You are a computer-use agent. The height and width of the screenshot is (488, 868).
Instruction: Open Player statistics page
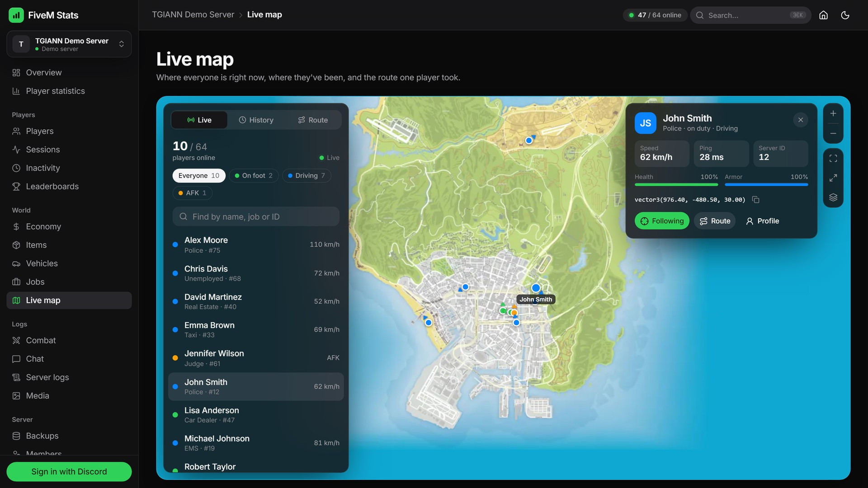(x=69, y=91)
